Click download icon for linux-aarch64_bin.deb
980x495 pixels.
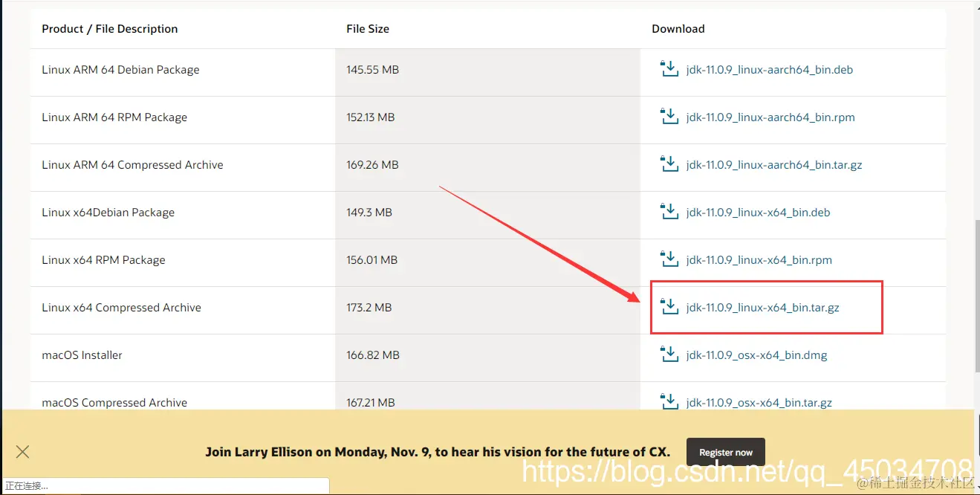(x=669, y=69)
